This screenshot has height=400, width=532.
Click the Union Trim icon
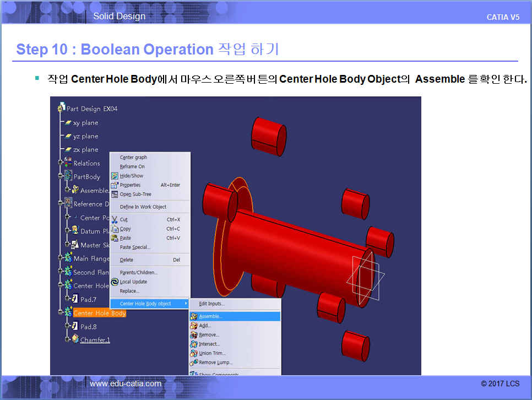tap(194, 353)
